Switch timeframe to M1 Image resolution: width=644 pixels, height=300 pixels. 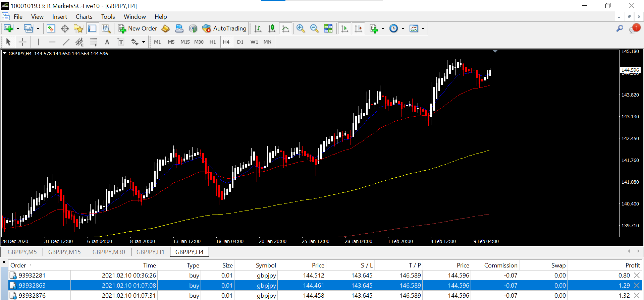pos(157,42)
